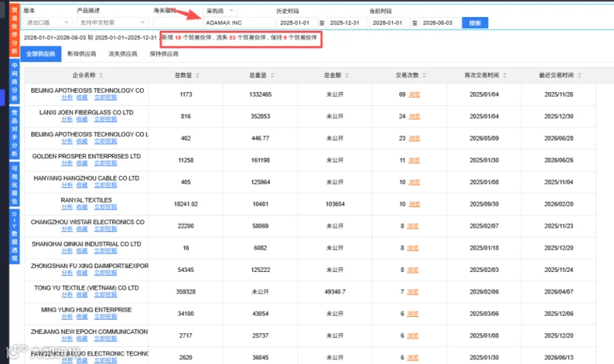Open the 版本 dropdown showing 进出口版

pos(47,22)
